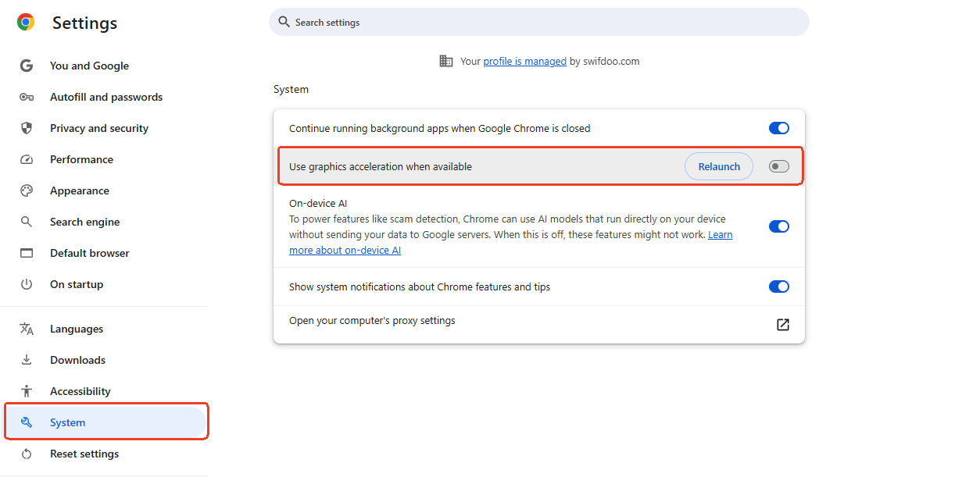Click the Google G icon for You and Google

click(27, 66)
